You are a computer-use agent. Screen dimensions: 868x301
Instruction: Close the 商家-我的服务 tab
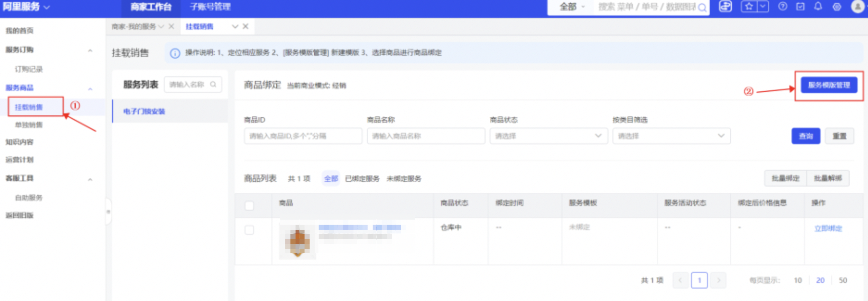pyautogui.click(x=171, y=26)
